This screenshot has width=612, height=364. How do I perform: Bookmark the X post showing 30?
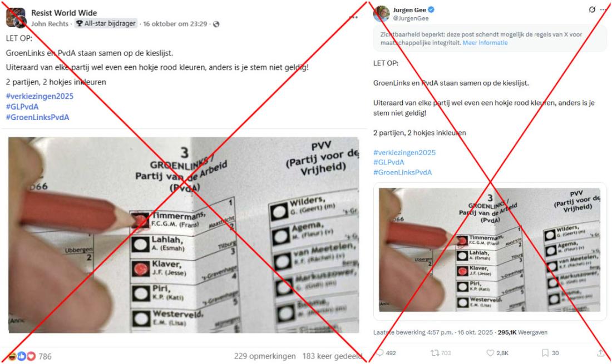point(545,353)
